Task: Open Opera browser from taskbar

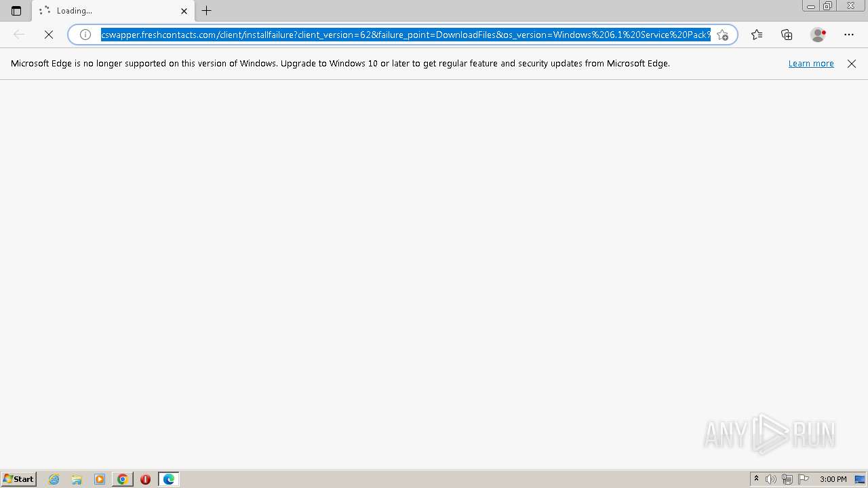Action: click(145, 479)
